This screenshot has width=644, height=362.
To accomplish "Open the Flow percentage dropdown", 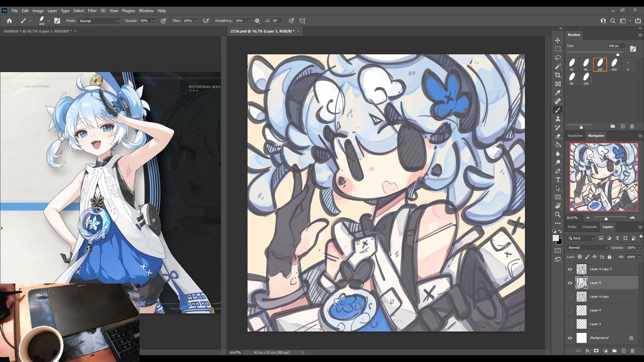I will click(x=197, y=21).
